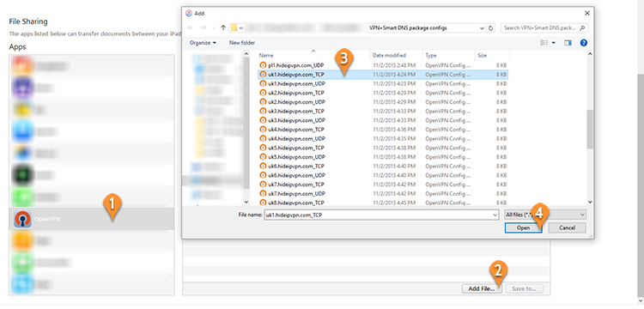Toggle the preview pane icon
This screenshot has height=309, width=644.
568,43
